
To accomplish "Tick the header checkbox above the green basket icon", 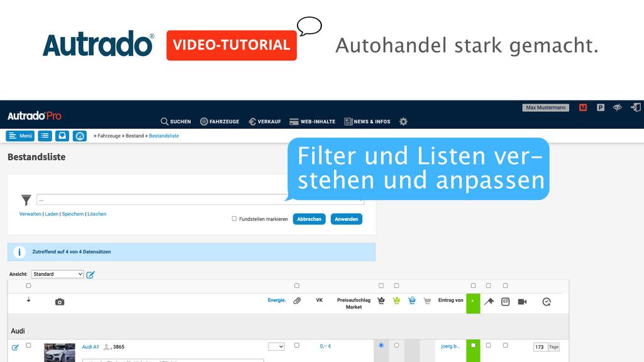I will coord(396,286).
